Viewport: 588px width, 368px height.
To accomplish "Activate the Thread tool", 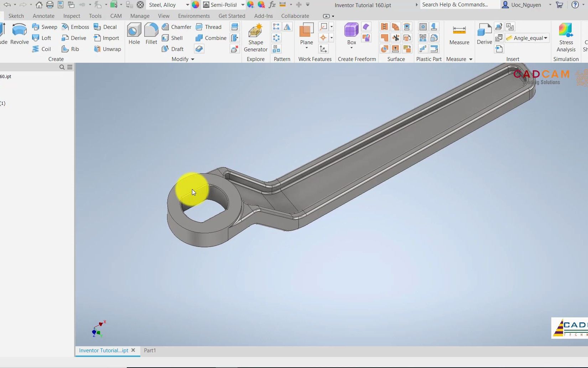I will click(209, 27).
